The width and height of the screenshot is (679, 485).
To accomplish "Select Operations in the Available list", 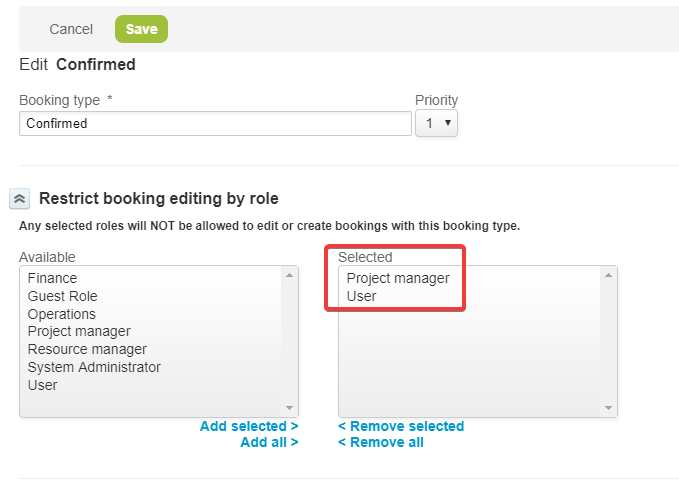I will click(x=61, y=314).
